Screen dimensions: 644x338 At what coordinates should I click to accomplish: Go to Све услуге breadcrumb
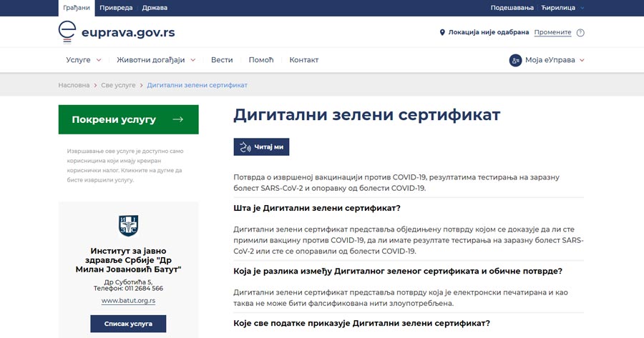(118, 85)
